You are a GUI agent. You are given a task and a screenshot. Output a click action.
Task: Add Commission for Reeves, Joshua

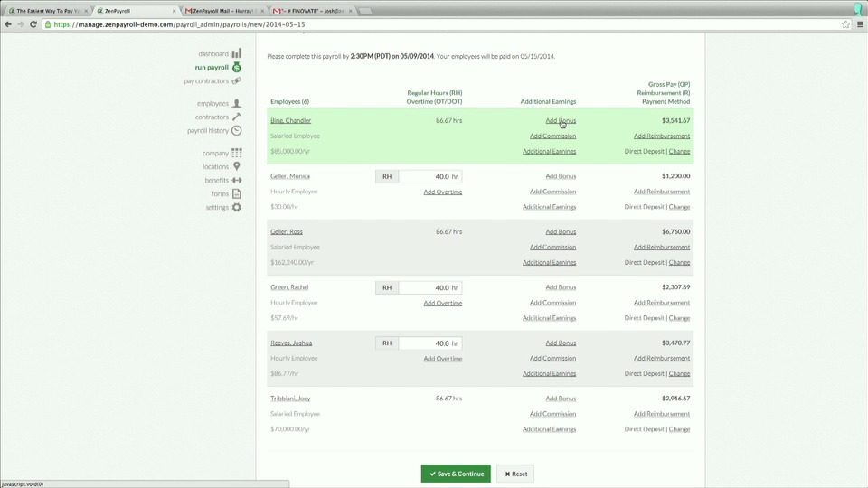pyautogui.click(x=552, y=358)
